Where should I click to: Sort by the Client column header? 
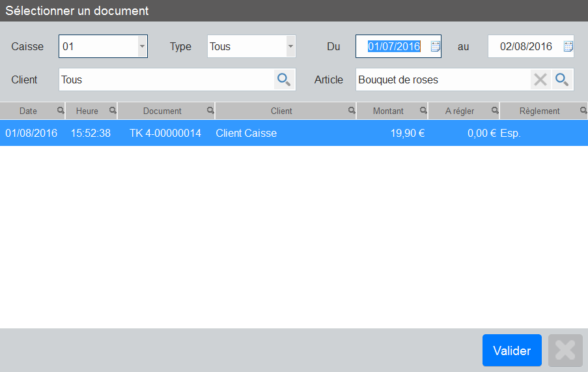281,111
